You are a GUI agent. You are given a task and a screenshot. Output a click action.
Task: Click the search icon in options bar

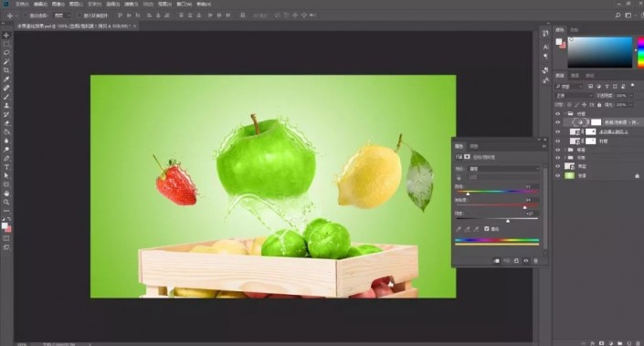coord(618,16)
